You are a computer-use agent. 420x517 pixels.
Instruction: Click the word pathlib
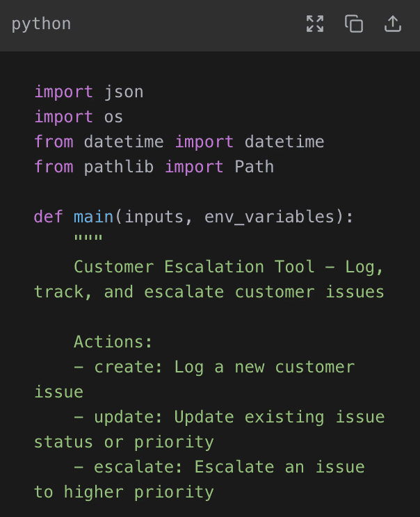click(119, 167)
